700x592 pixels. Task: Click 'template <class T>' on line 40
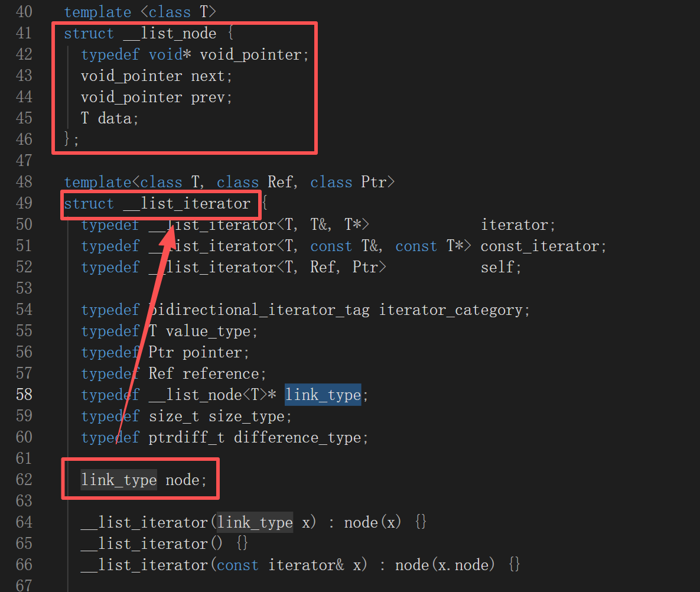pyautogui.click(x=140, y=12)
